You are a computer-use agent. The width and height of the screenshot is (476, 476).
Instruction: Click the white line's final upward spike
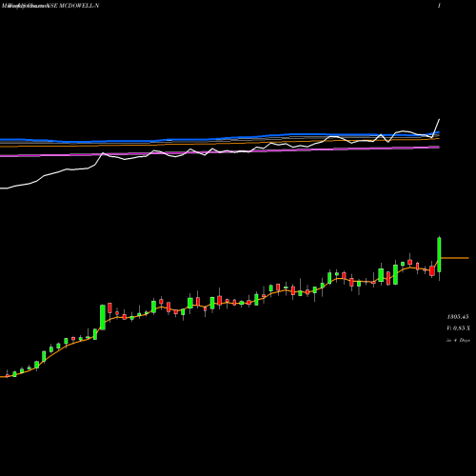(436, 129)
